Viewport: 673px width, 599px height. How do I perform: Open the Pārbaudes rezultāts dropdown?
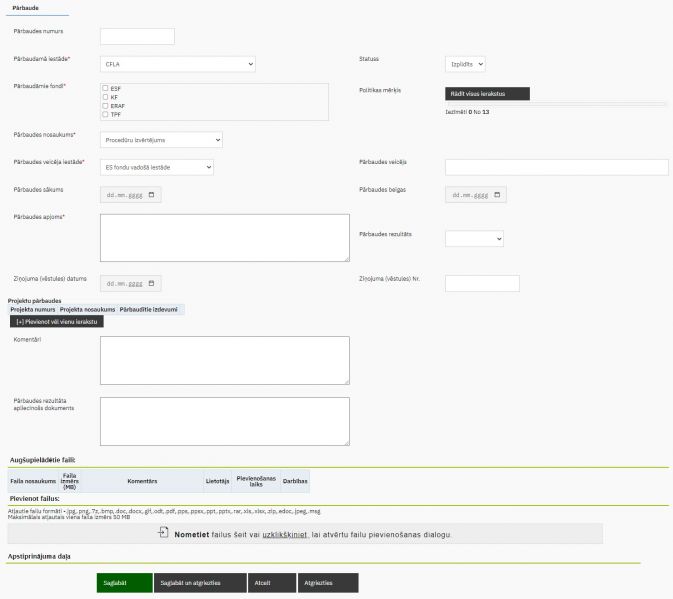(x=474, y=239)
